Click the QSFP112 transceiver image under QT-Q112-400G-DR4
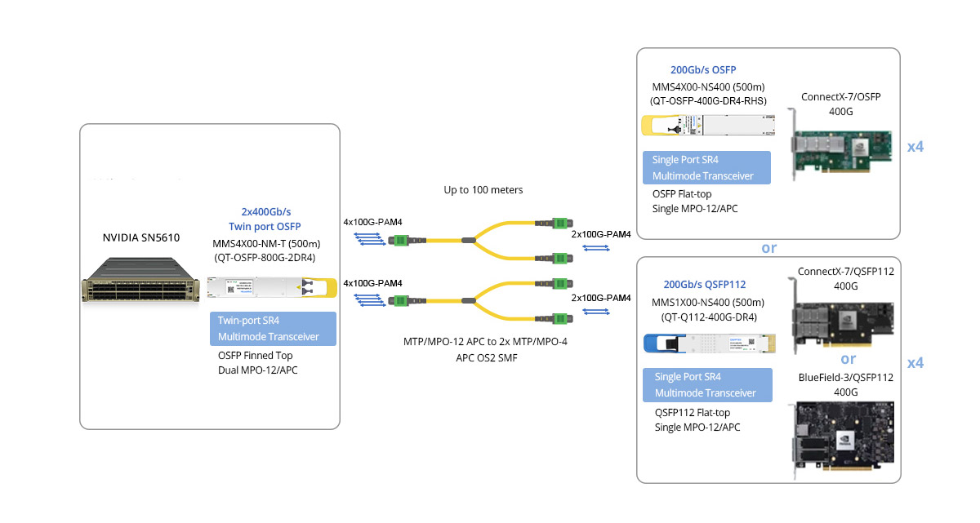The height and width of the screenshot is (523, 980). [x=711, y=343]
